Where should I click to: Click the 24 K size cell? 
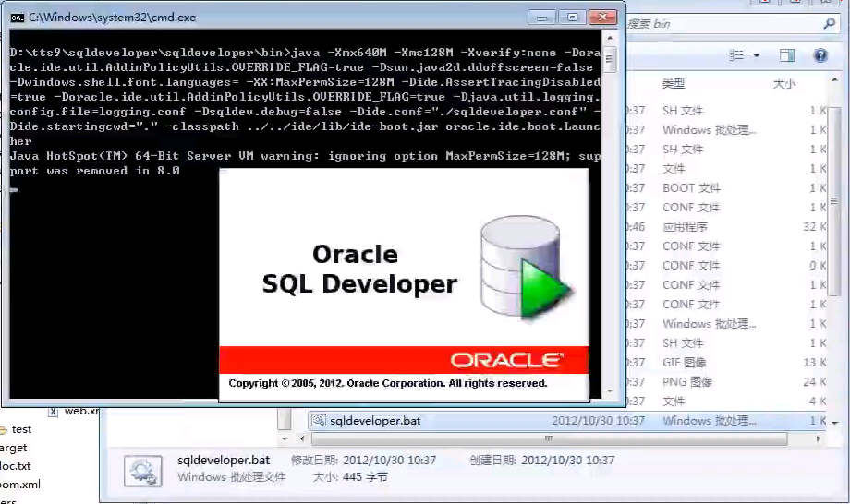click(x=814, y=381)
